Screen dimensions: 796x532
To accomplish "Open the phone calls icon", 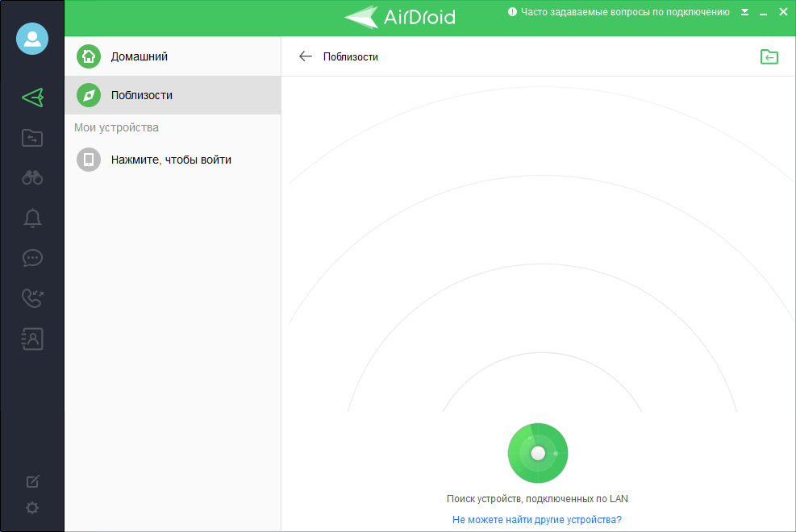I will [32, 298].
